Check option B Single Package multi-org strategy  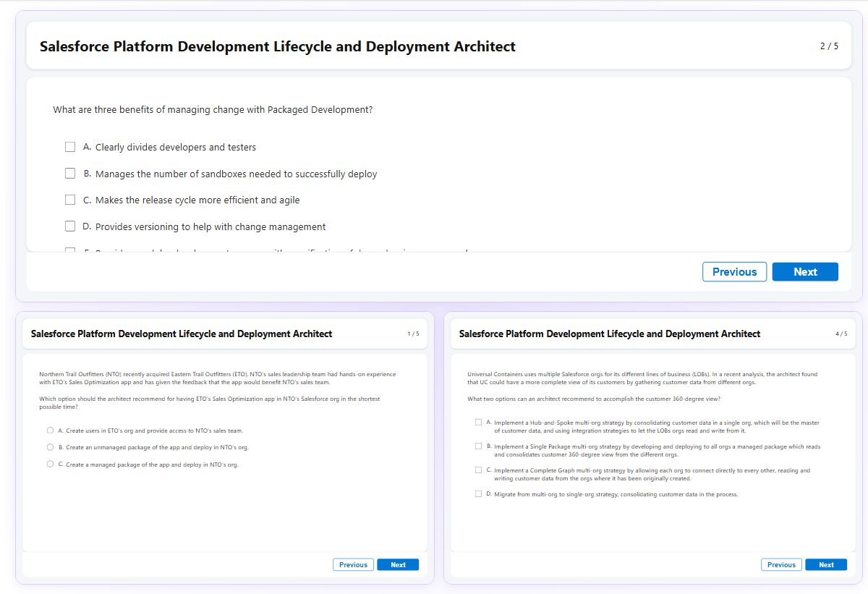tap(478, 446)
